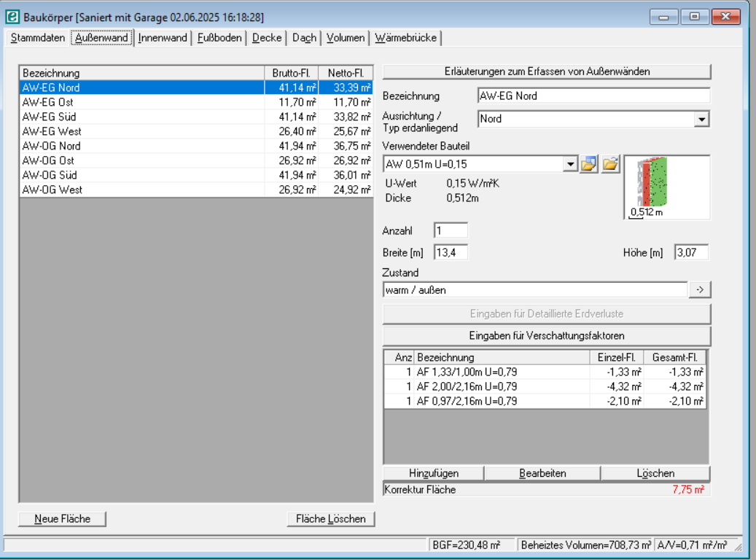
Task: Open the Dach tab
Action: click(x=303, y=37)
